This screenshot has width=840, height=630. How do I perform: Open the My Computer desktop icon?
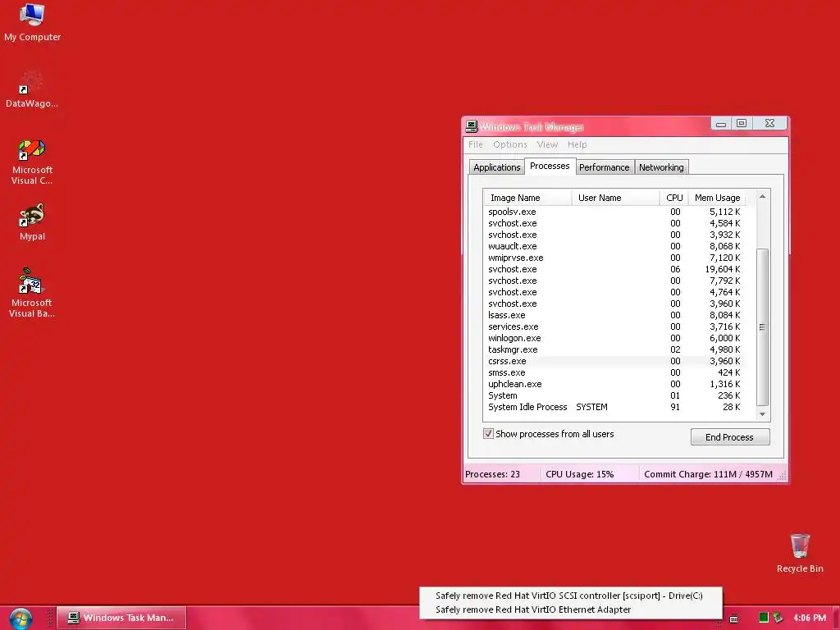[x=32, y=21]
